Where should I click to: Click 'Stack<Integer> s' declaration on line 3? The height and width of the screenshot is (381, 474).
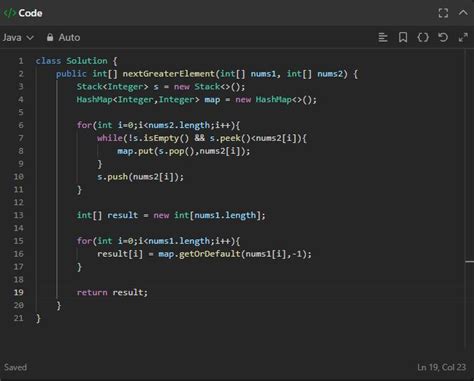(x=118, y=87)
